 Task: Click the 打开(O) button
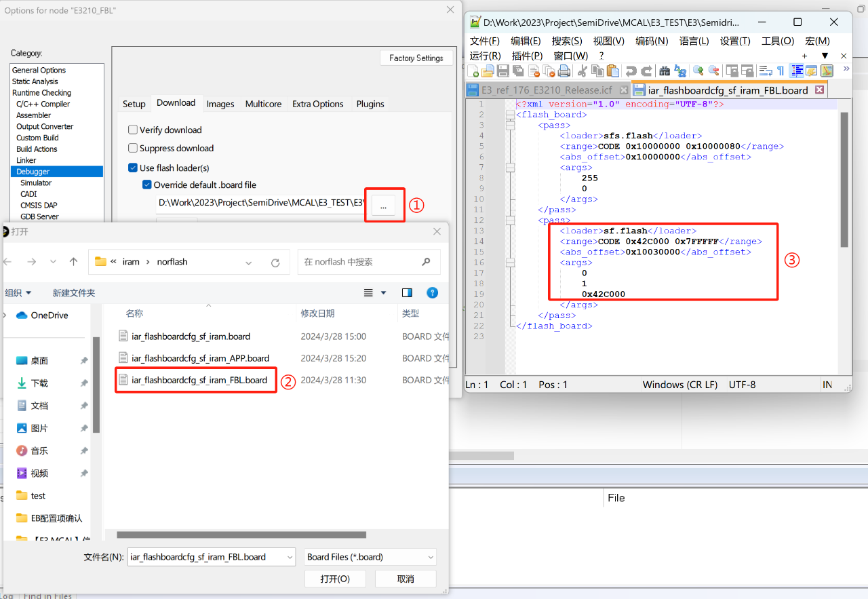(335, 579)
